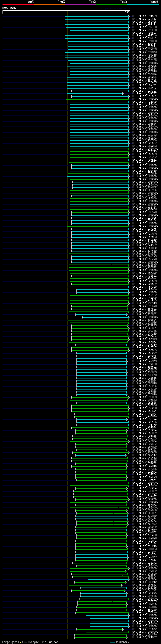Select hit label UniRef100_B8AYL8
The width and height of the screenshot is (161, 644).
click(144, 80)
